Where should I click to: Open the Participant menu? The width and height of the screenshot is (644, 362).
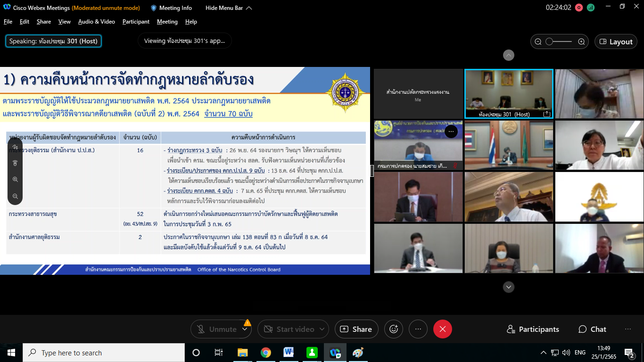point(136,22)
